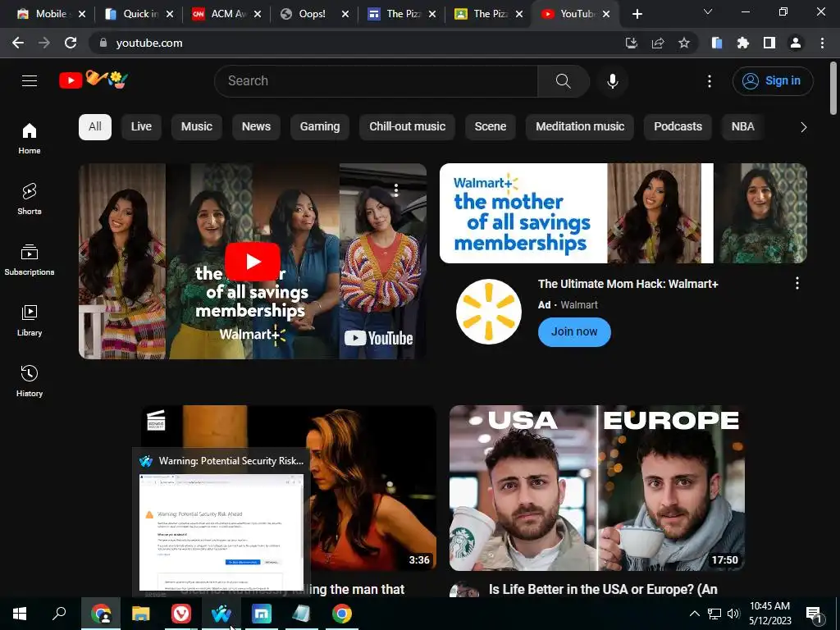Select the Live filter chip
This screenshot has height=630, width=840.
coord(141,127)
